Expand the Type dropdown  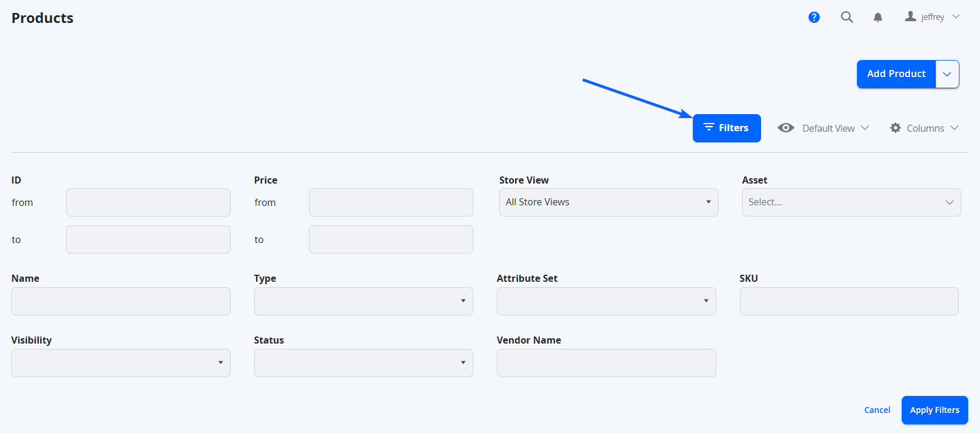point(364,301)
